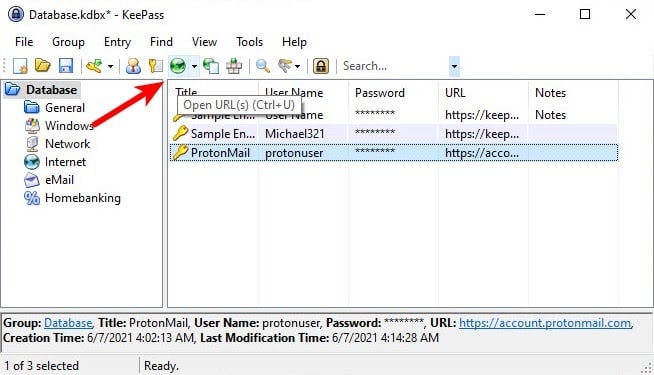This screenshot has height=375, width=654.
Task: Select the eMail group
Action: coord(59,180)
